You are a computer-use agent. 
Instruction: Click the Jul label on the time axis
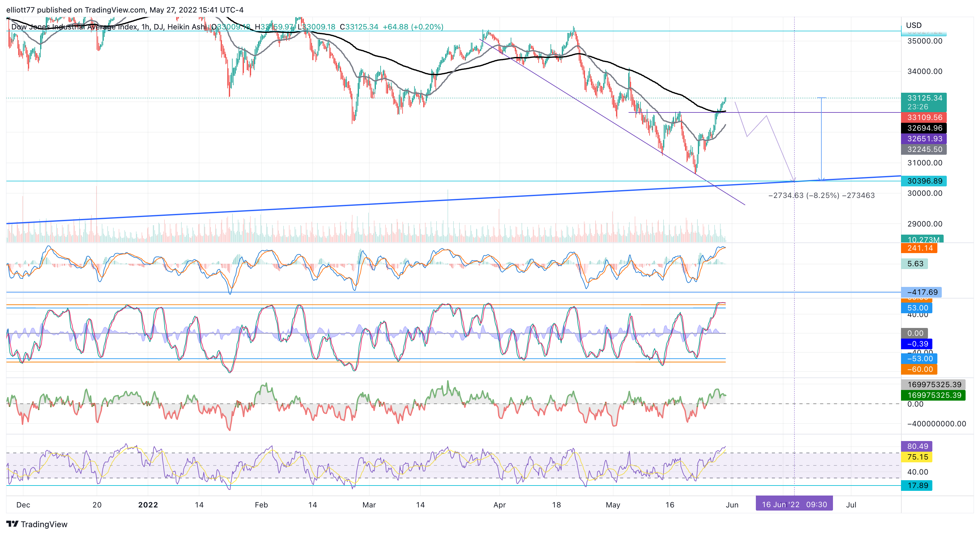point(851,505)
